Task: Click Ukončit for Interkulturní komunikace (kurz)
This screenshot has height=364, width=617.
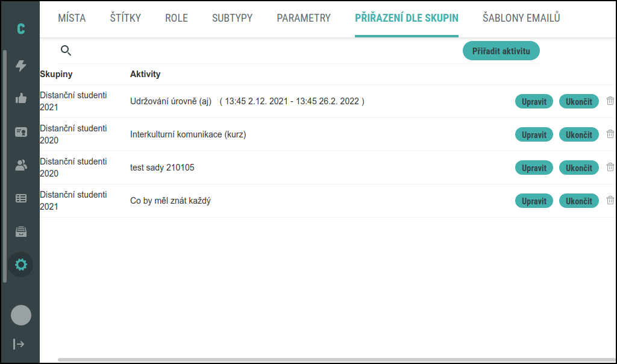Action: (579, 134)
